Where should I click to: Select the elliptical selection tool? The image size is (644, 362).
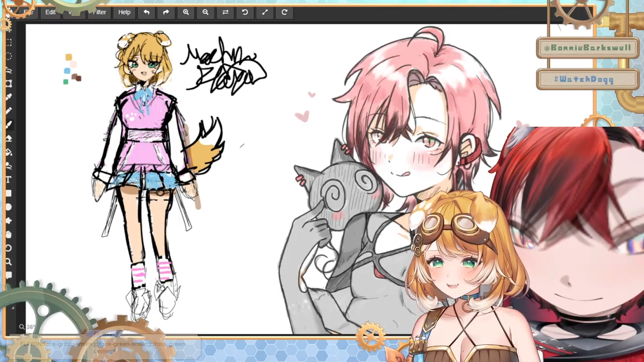[9, 56]
